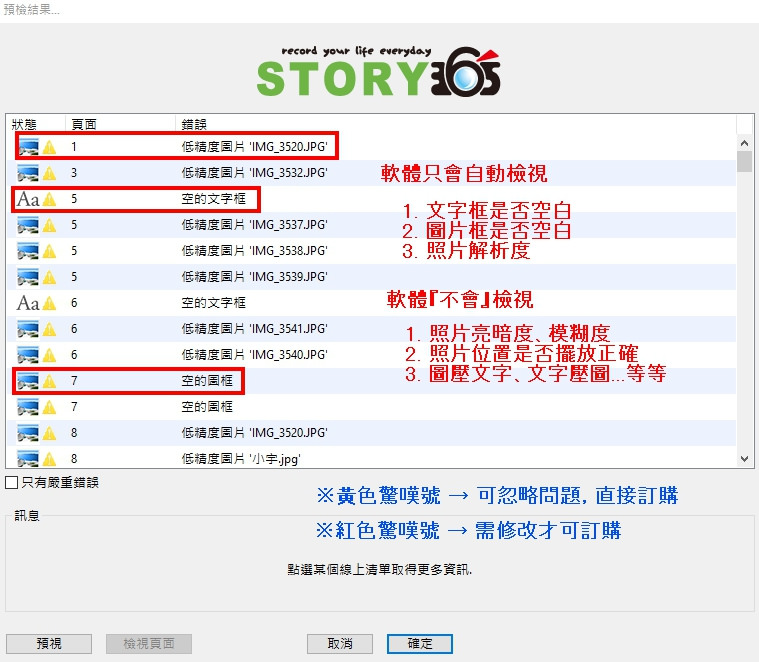This screenshot has width=759, height=662.
Task: Click the 取消 button
Action: coord(340,643)
